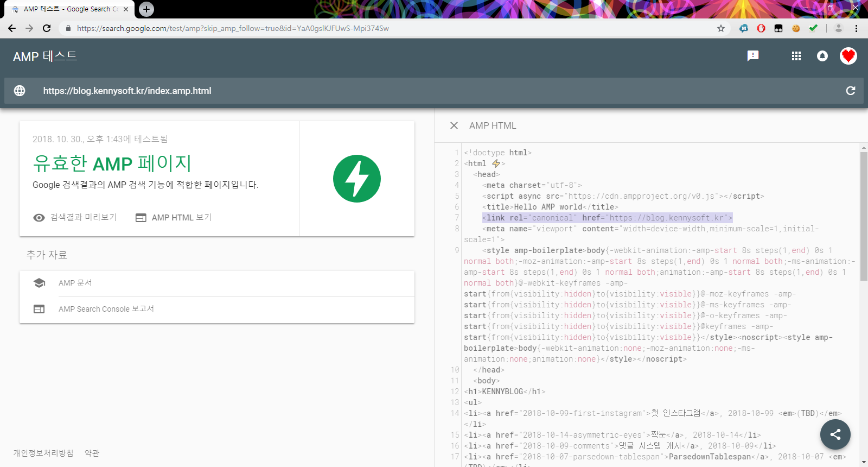Click the KENNYBLOG h1 code line

pyautogui.click(x=505, y=392)
